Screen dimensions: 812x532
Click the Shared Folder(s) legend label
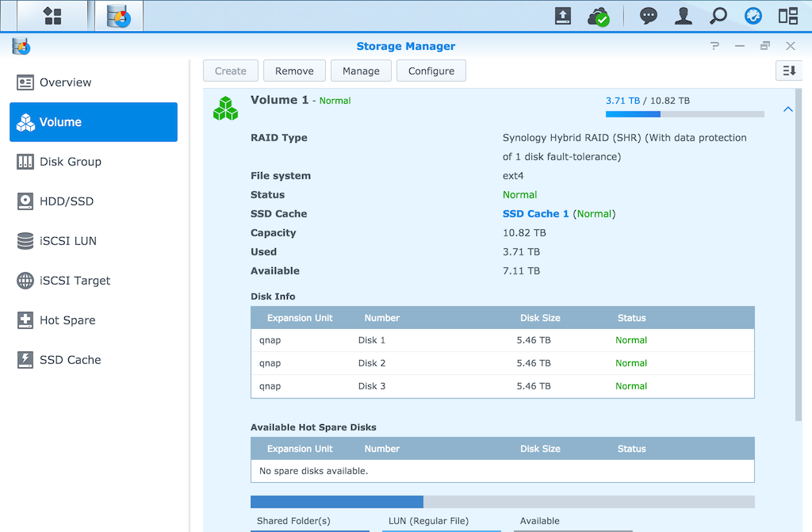(293, 521)
